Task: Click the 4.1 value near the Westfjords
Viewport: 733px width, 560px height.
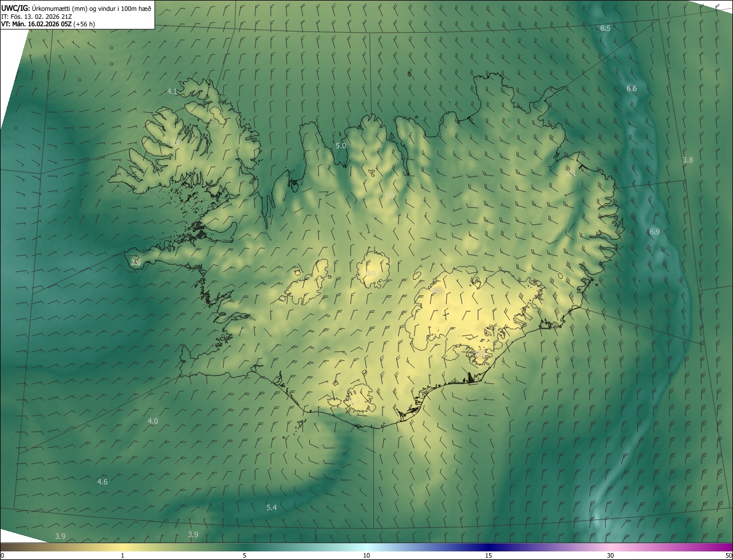Action: click(172, 91)
